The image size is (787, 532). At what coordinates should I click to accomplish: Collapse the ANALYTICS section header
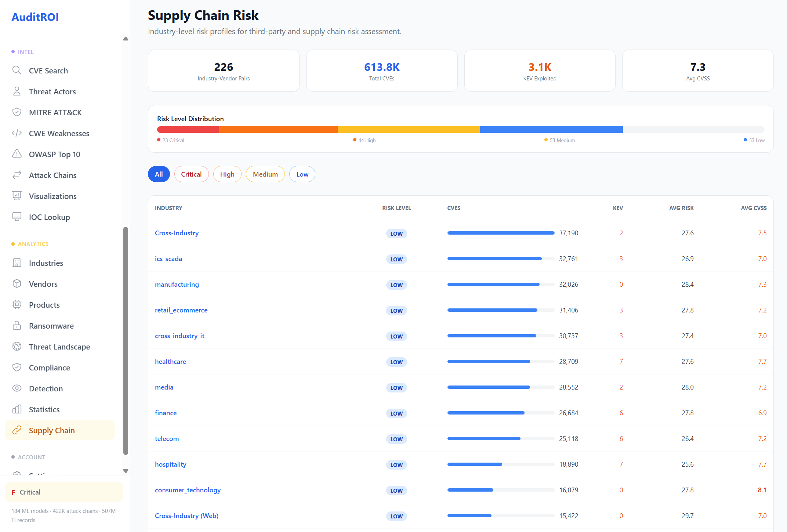click(x=33, y=244)
